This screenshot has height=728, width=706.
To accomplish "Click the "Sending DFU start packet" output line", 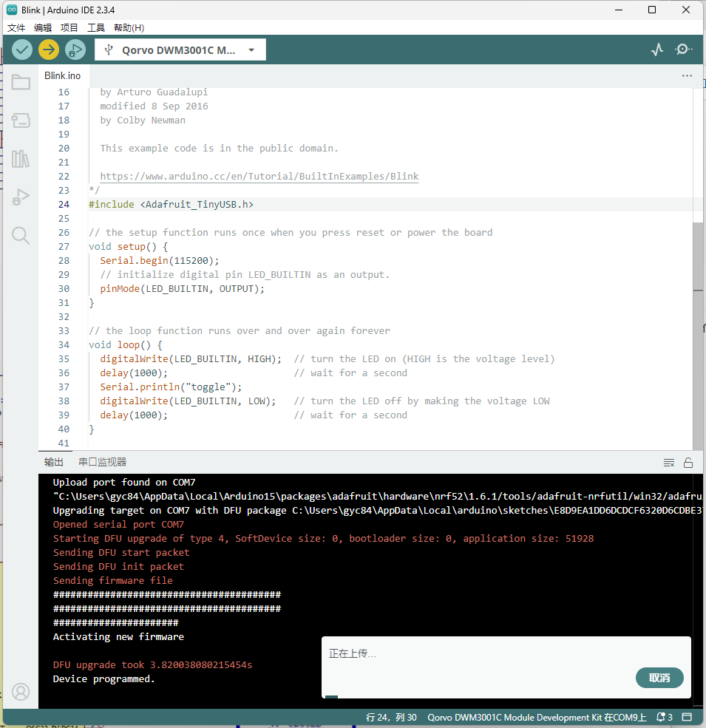I will tap(121, 553).
